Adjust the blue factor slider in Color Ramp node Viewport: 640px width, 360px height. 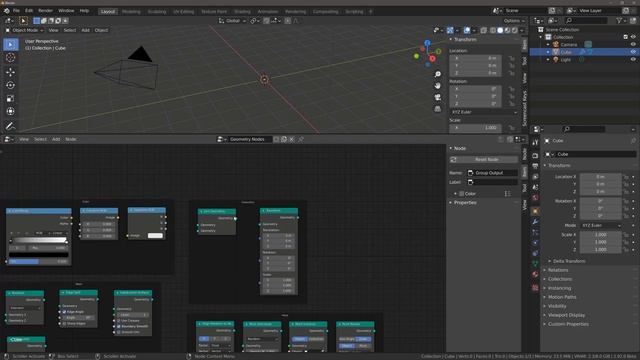tap(38, 261)
